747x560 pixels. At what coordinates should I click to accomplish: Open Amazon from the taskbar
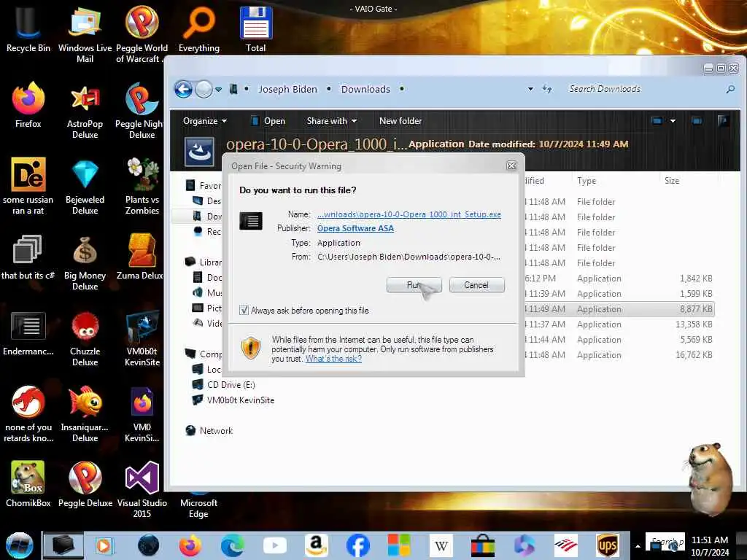tap(316, 545)
